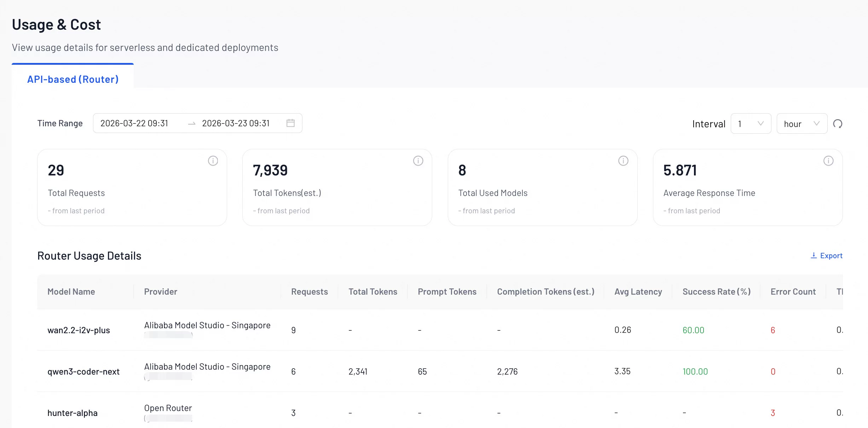Click Open Router provider for hunter-alpha
Viewport: 868px width, 428px height.
point(168,408)
